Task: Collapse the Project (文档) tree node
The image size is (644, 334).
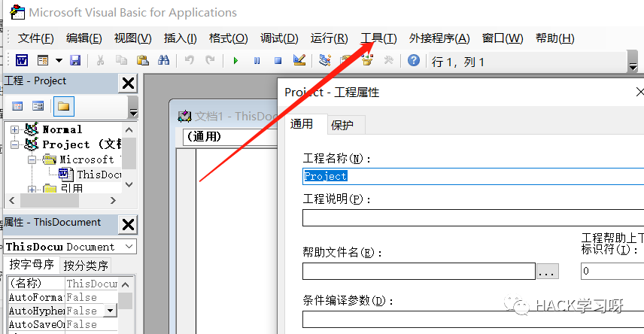Action: [14, 144]
